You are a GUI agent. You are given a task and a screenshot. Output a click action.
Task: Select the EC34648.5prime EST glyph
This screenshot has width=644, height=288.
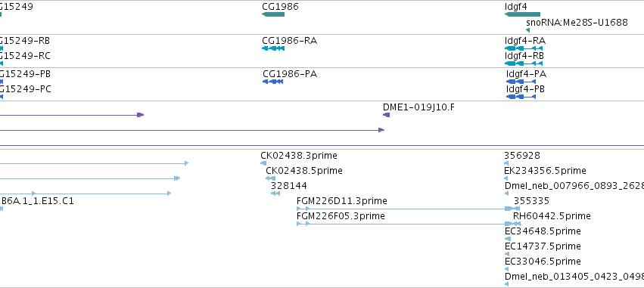pyautogui.click(x=508, y=239)
